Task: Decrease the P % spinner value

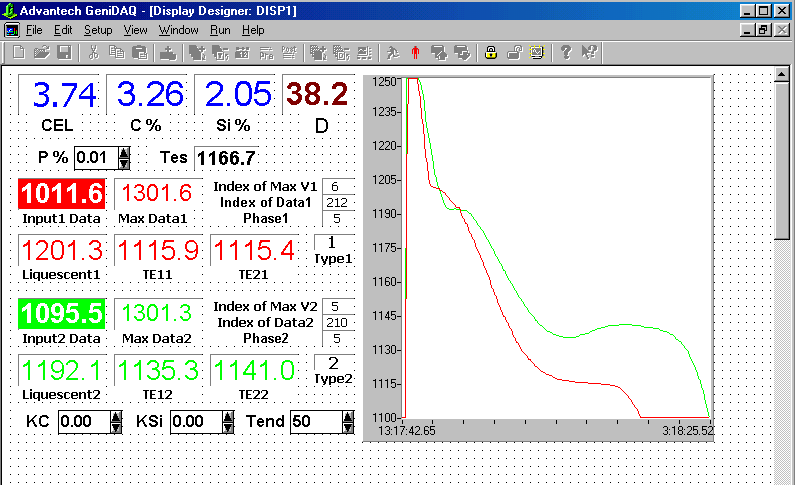Action: (124, 163)
